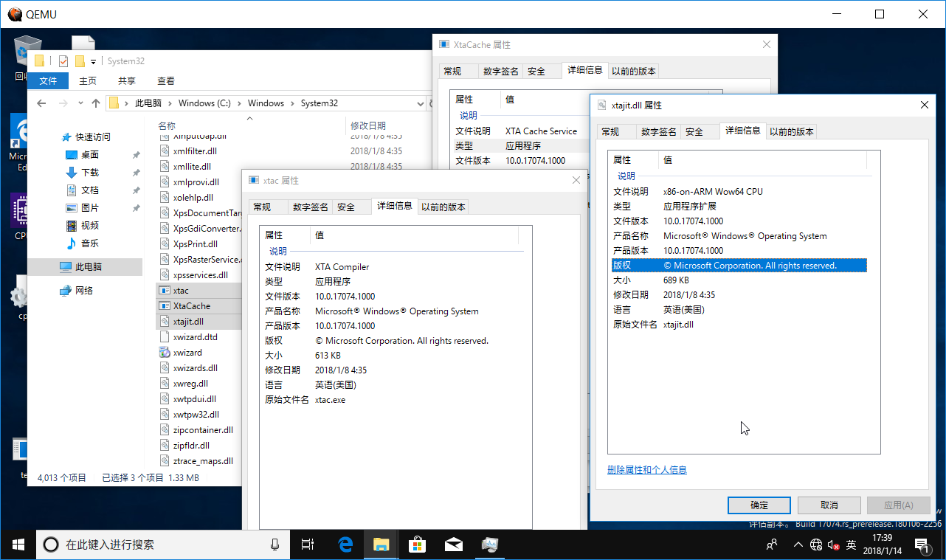Click the back navigation arrow in File Explorer

point(41,103)
